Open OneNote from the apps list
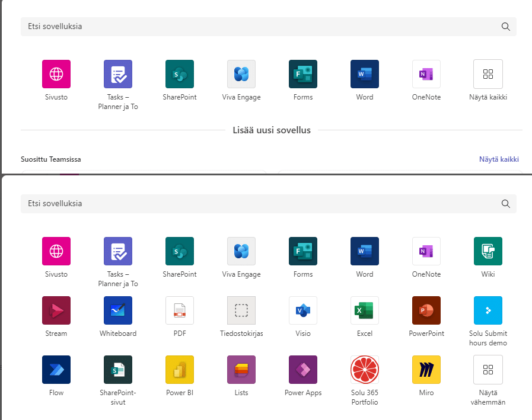The image size is (532, 420). point(426,251)
